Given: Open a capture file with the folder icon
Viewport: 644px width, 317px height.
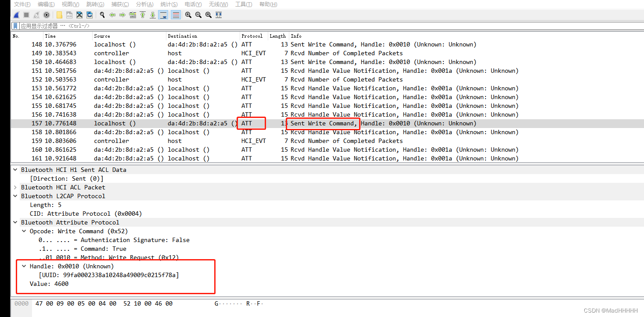Looking at the screenshot, I should click(x=59, y=14).
